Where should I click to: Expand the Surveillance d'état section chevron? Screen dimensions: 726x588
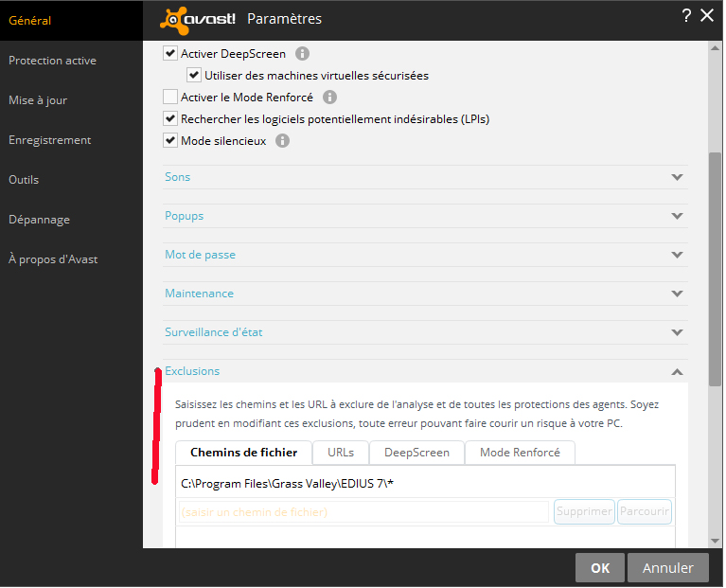679,333
